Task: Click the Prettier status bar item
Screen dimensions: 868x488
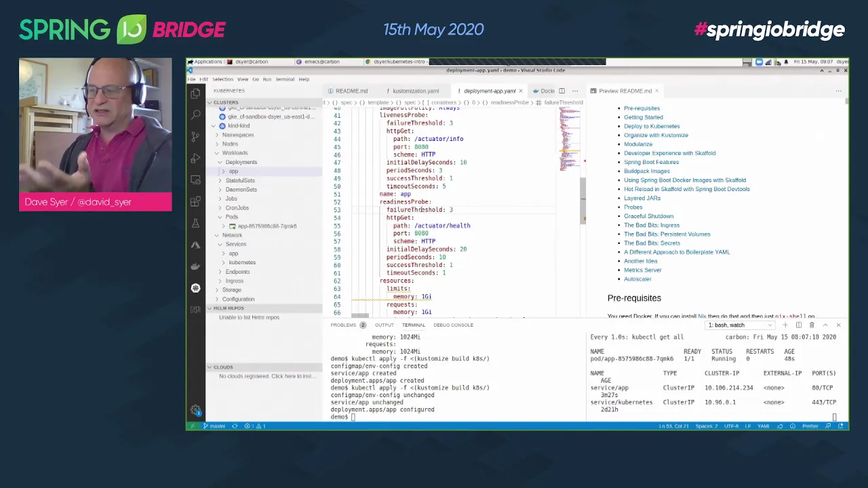Action: [x=810, y=426]
